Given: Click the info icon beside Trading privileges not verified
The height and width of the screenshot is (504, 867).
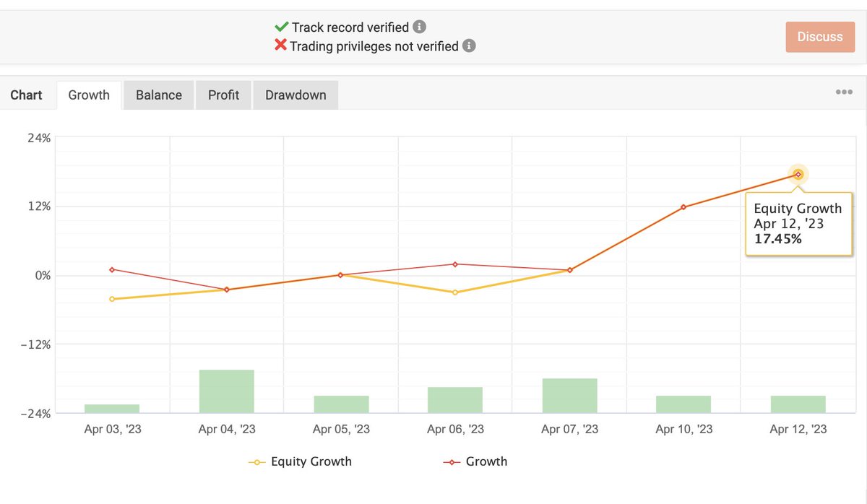Looking at the screenshot, I should point(467,45).
